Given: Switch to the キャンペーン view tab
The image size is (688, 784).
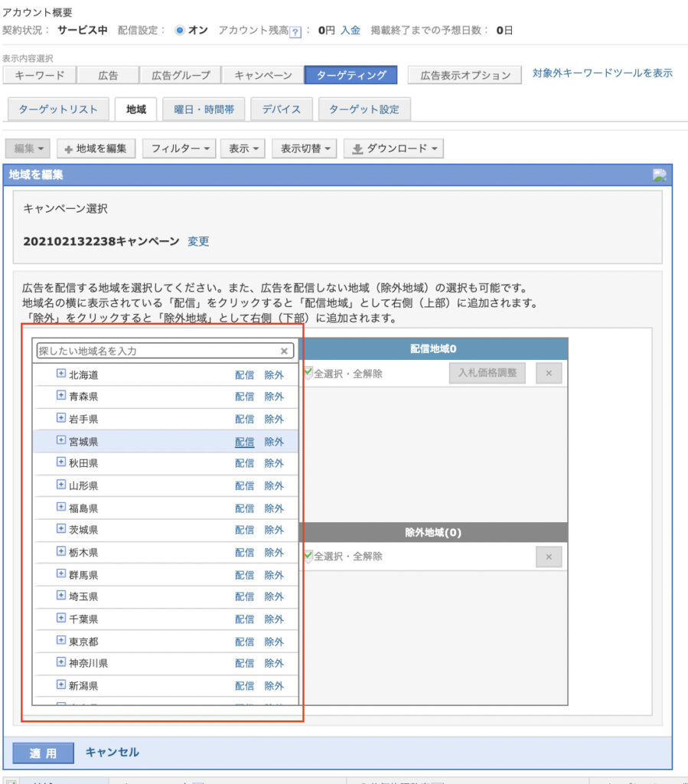Looking at the screenshot, I should click(x=262, y=75).
